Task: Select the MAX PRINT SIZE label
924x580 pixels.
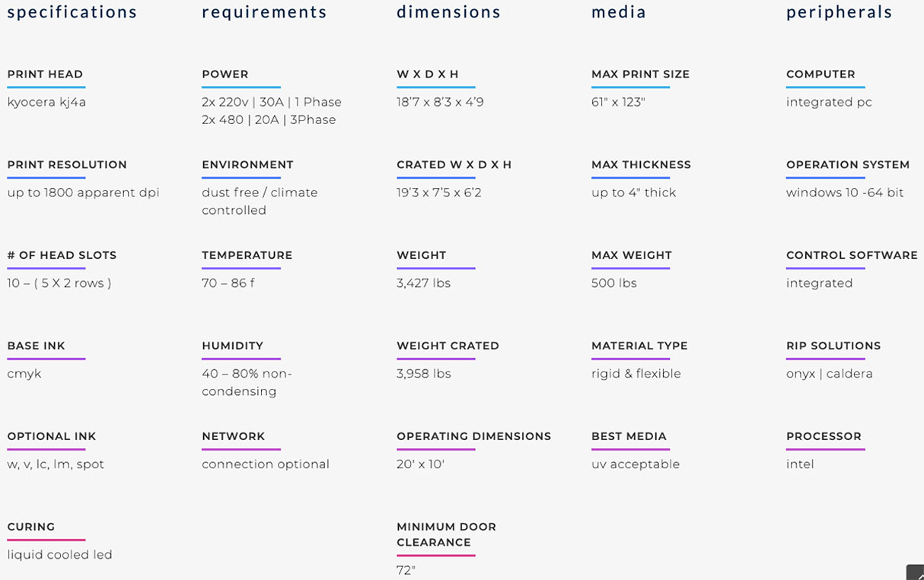Action: coord(640,74)
